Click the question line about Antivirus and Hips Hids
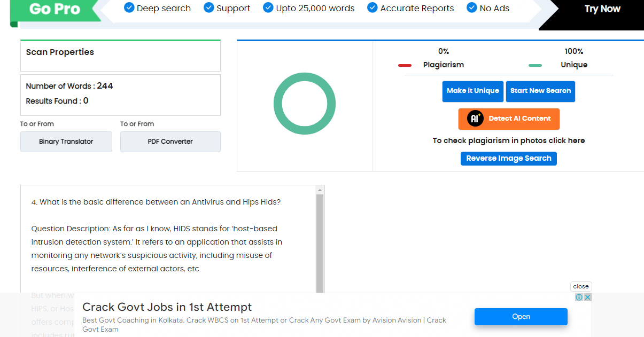Viewport: 644px width, 337px height. pyautogui.click(x=156, y=202)
